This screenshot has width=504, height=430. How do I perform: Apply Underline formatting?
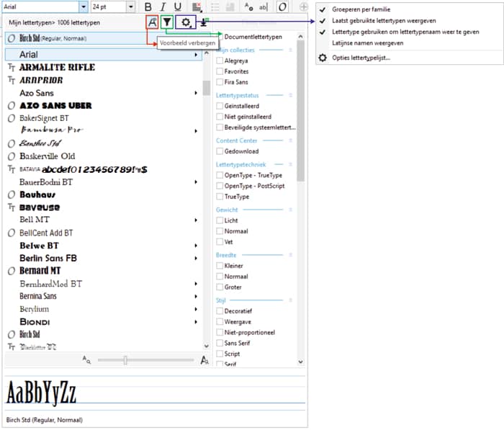coord(178,7)
